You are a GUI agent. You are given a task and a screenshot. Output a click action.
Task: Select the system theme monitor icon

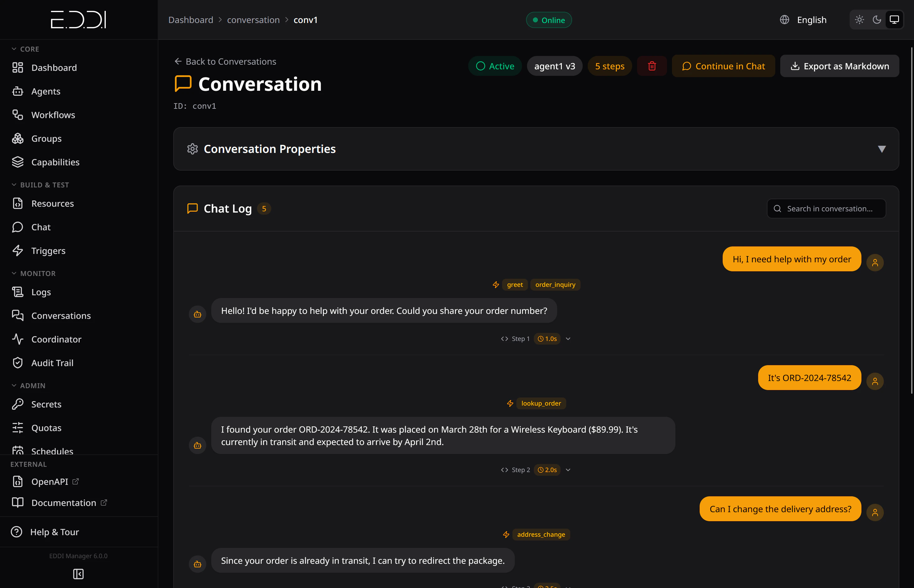click(894, 20)
